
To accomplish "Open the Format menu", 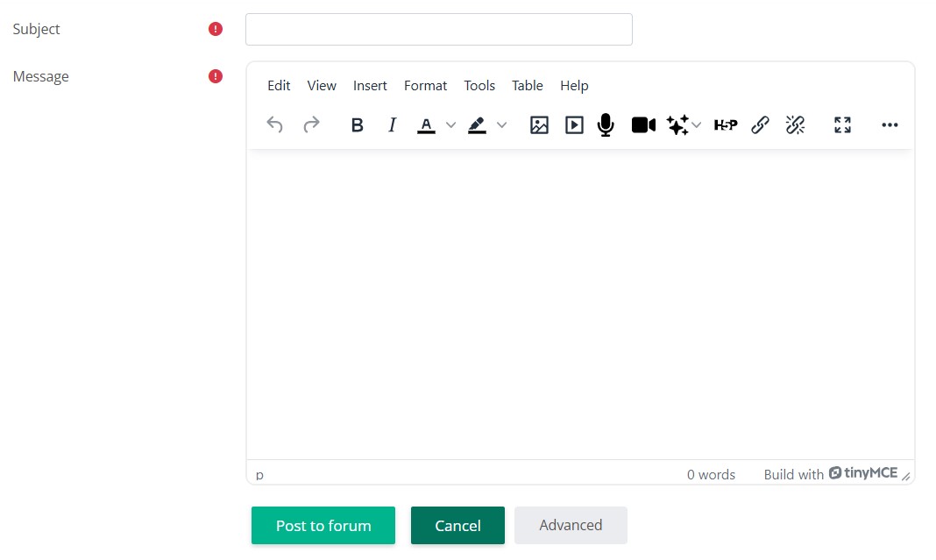I will 425,86.
